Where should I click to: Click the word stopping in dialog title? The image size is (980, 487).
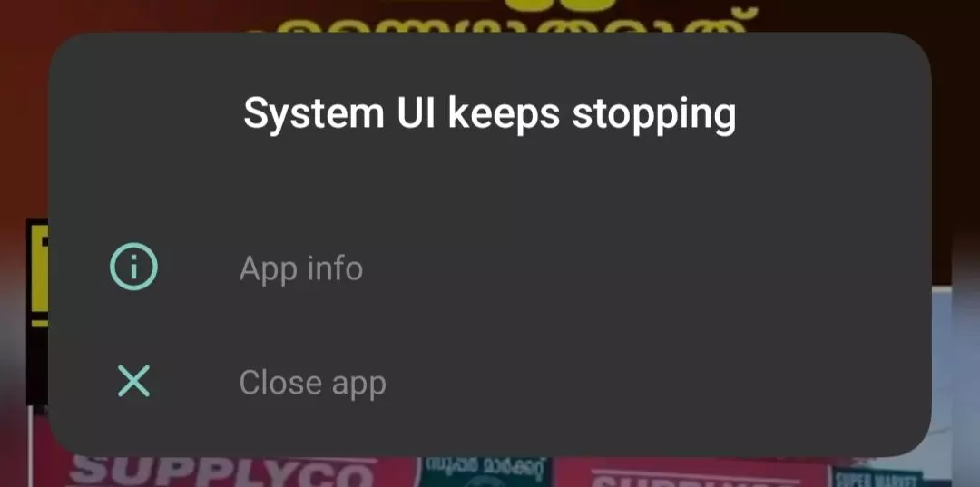tap(653, 115)
